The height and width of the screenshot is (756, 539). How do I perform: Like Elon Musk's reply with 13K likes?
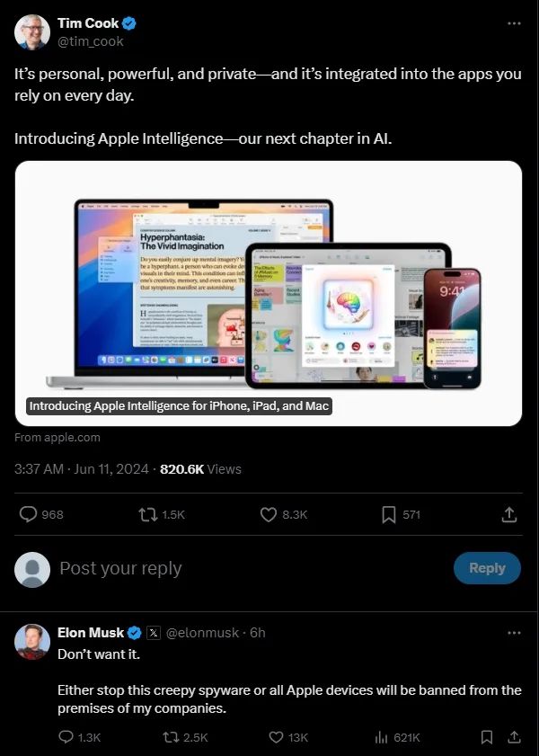point(288,737)
